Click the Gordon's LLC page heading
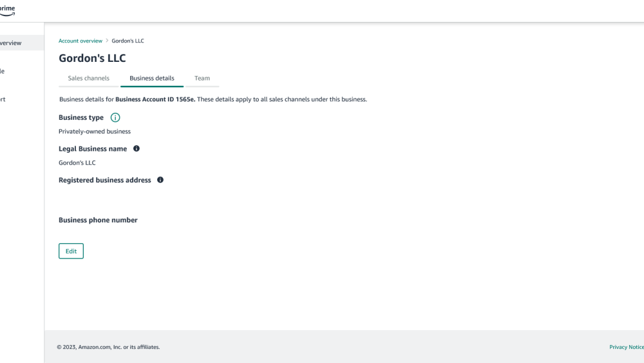 92,58
